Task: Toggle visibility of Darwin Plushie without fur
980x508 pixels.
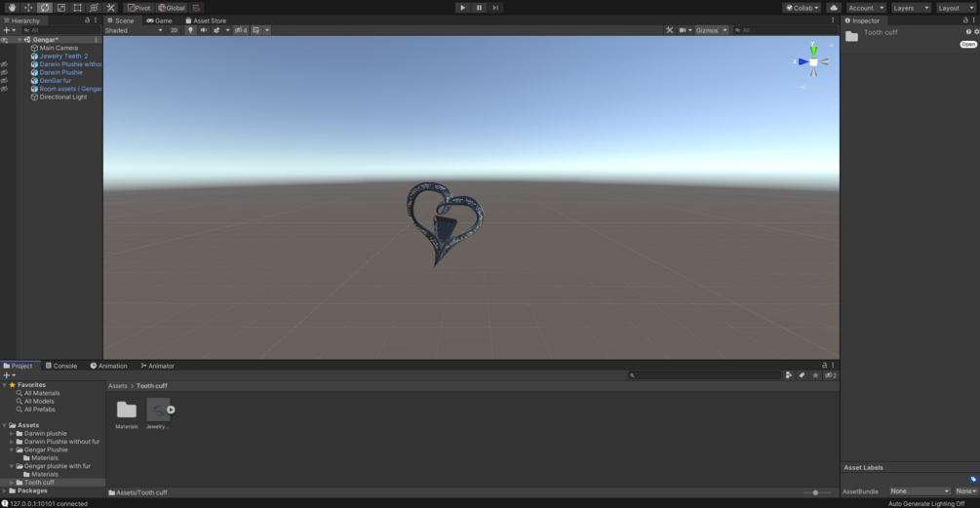Action: point(4,63)
